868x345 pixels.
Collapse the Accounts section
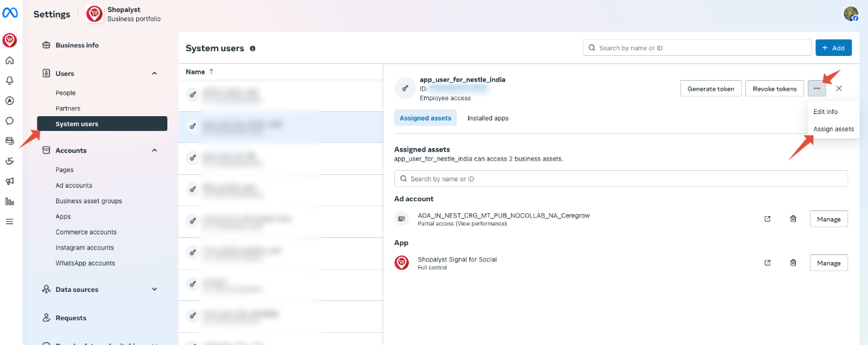pyautogui.click(x=155, y=150)
